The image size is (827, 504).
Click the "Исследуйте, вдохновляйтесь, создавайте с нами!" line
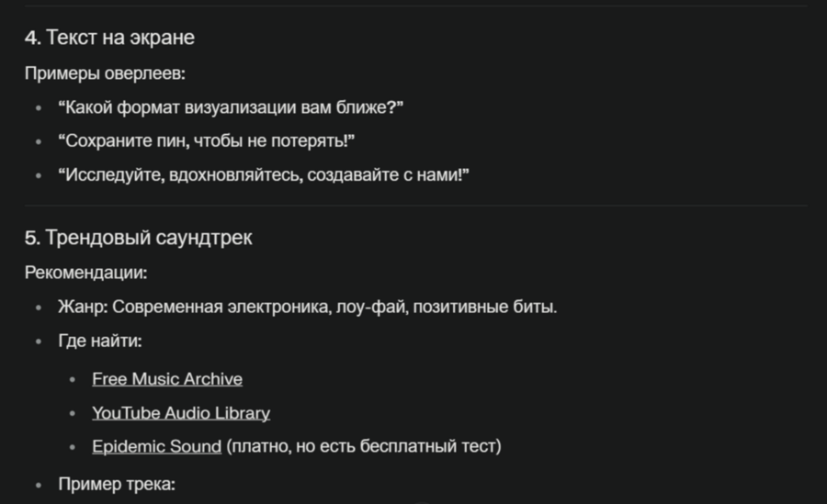[264, 174]
